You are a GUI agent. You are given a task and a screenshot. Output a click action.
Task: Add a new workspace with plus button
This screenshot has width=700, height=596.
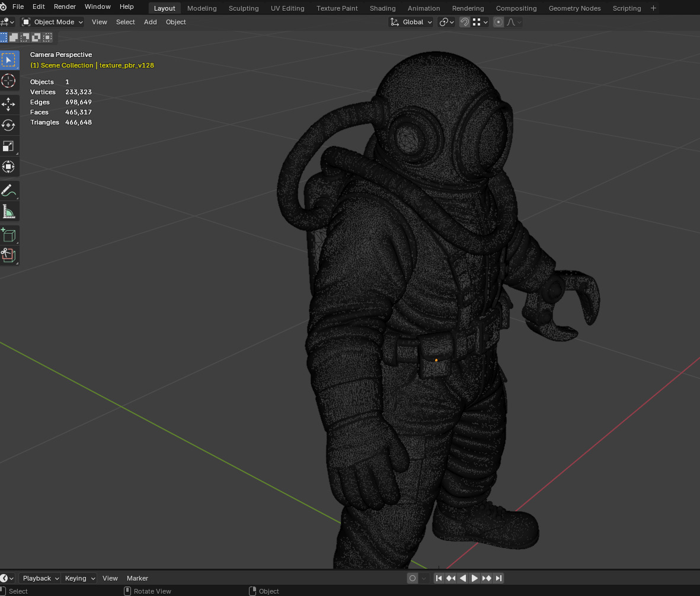(654, 8)
